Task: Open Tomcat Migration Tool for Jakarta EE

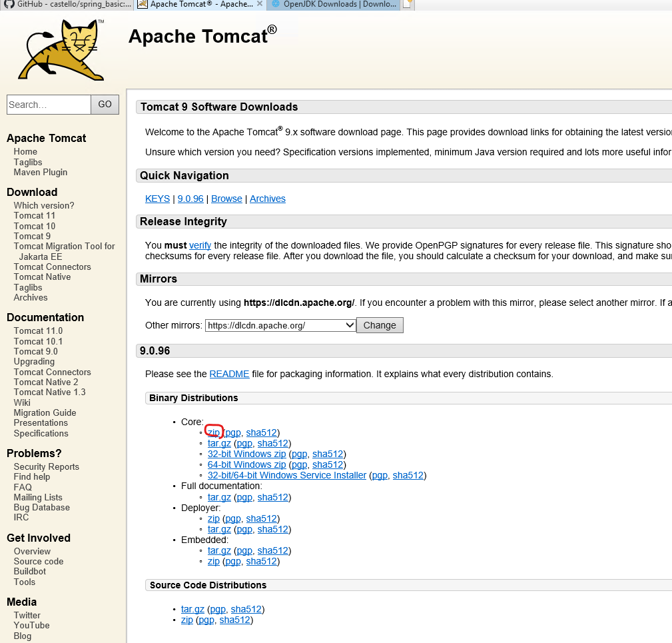Action: 65,252
